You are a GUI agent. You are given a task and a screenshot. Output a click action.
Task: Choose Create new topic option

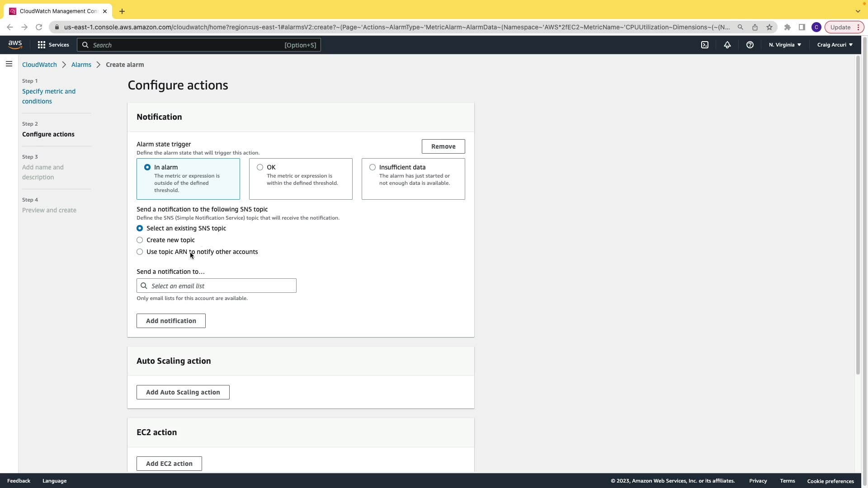(x=140, y=240)
